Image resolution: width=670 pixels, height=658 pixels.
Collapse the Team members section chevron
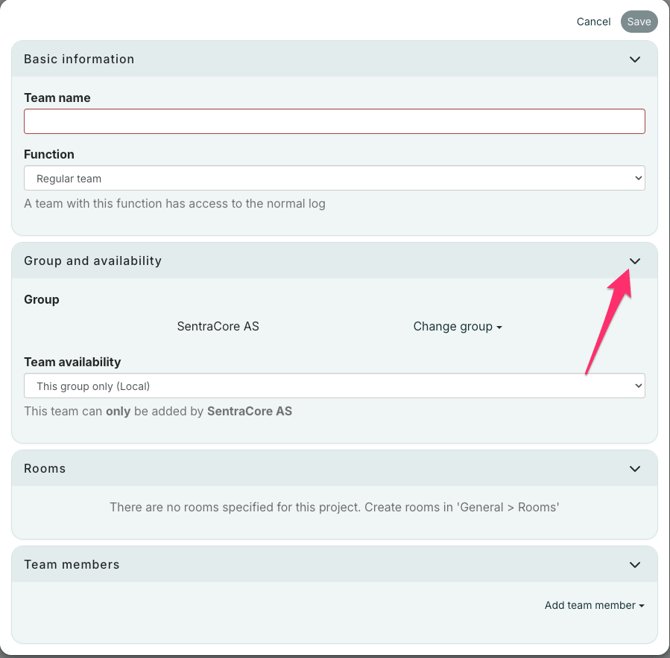[x=635, y=565]
